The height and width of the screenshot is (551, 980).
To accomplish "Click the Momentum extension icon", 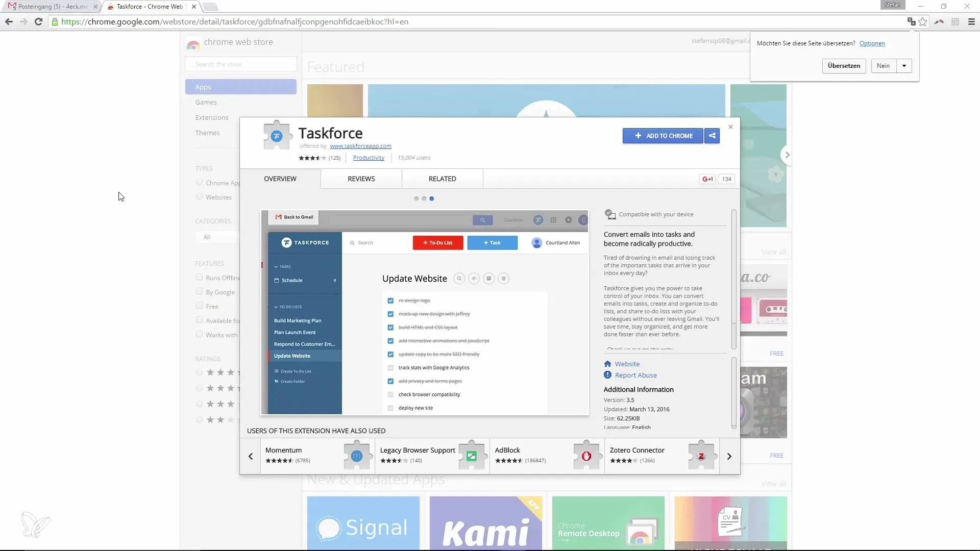I will (x=357, y=456).
